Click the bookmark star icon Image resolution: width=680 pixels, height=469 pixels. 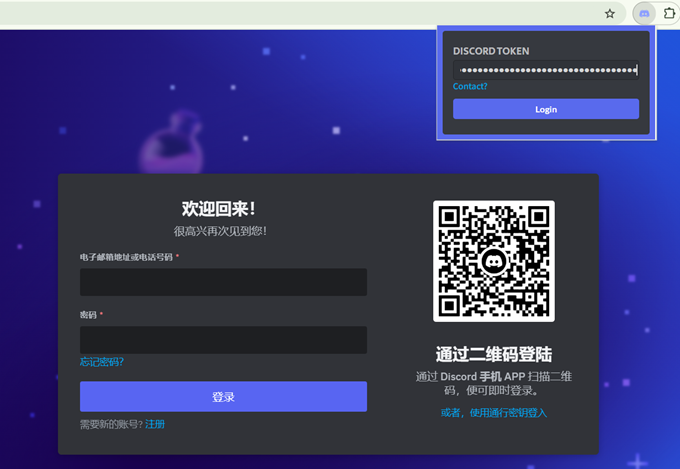(609, 13)
